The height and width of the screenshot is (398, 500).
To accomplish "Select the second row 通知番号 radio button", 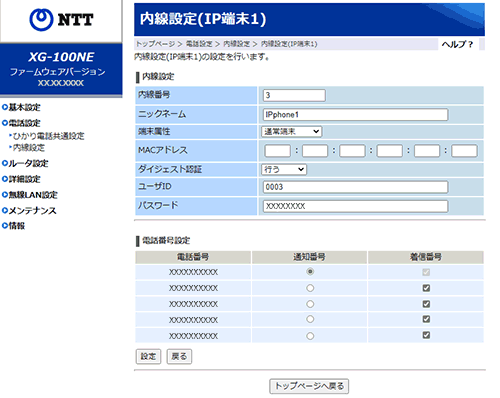I will [310, 288].
